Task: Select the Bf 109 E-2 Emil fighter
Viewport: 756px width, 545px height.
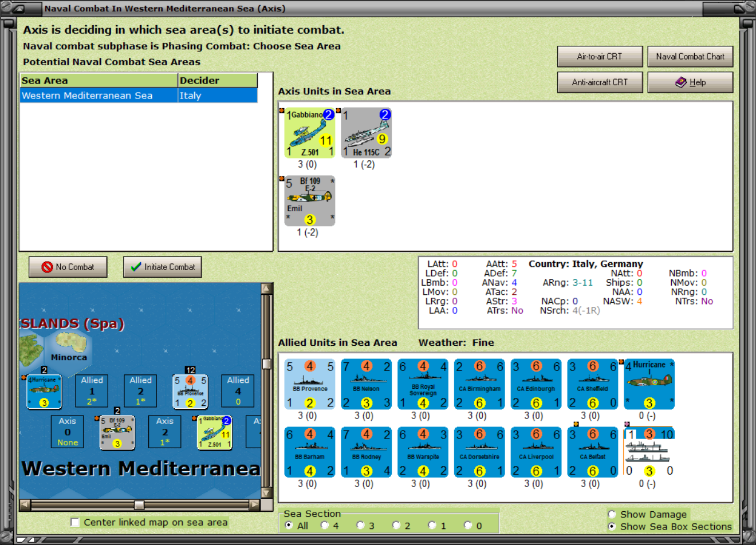Action: [x=310, y=201]
